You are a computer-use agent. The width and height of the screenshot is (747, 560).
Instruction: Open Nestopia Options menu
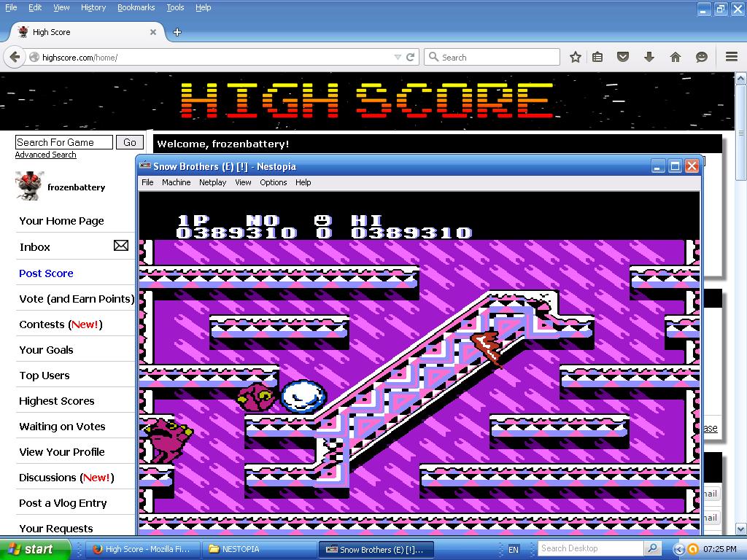coord(274,182)
